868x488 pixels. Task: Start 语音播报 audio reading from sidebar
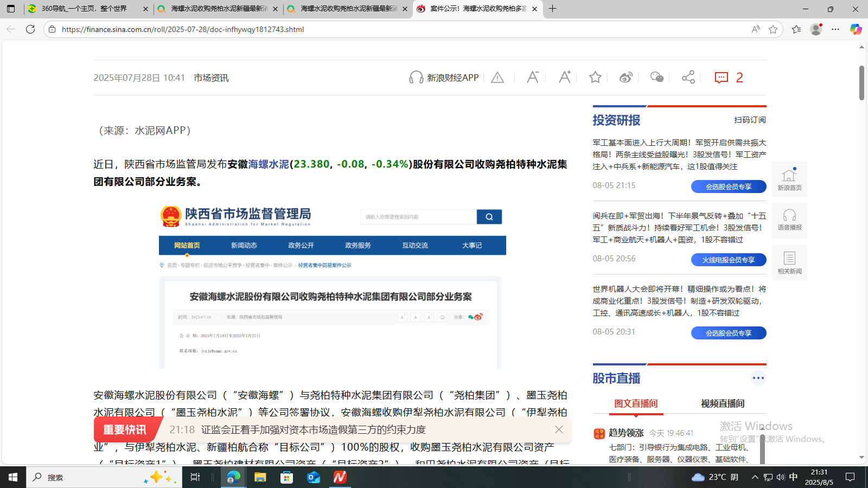click(789, 220)
